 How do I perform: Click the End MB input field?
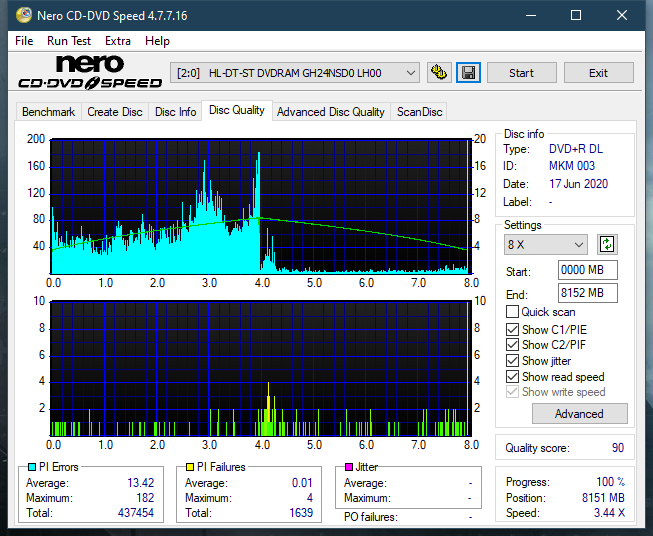pyautogui.click(x=587, y=293)
